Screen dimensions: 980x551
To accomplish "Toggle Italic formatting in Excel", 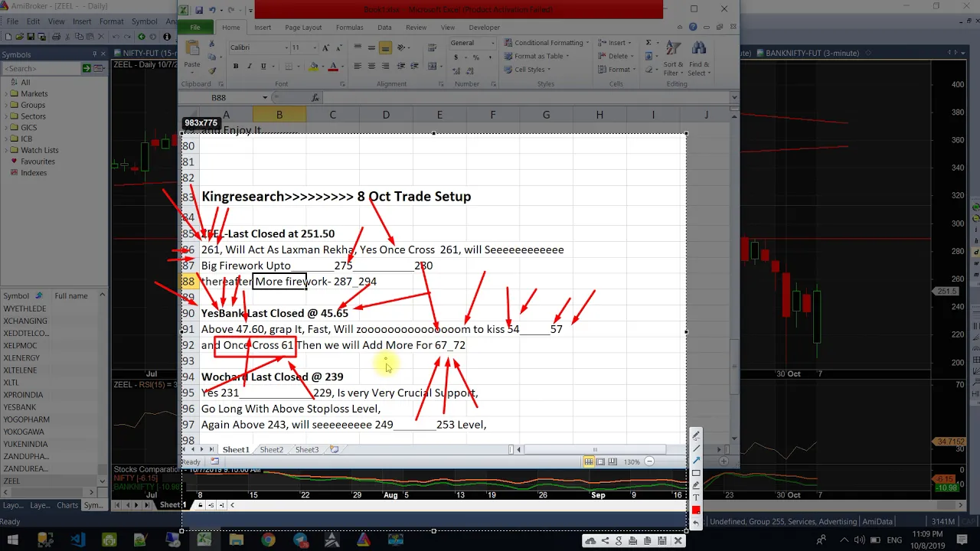I will pos(250,66).
